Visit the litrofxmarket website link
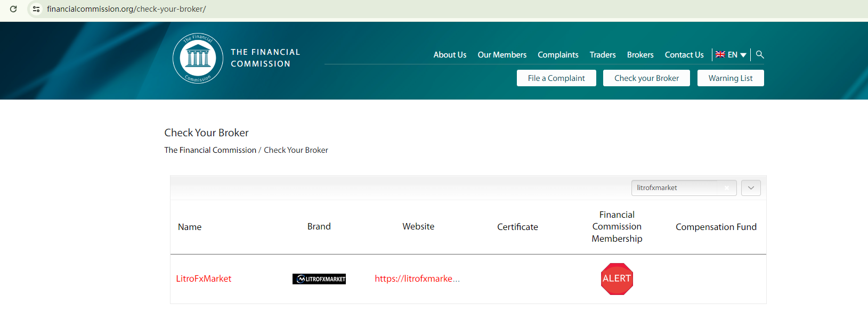The height and width of the screenshot is (312, 868). click(417, 278)
